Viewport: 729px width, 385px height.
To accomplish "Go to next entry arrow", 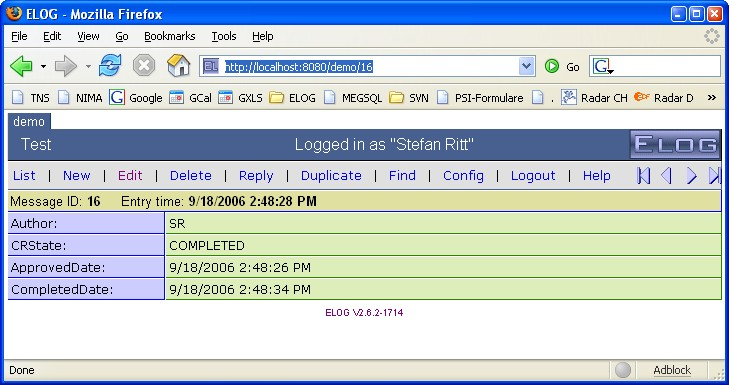I will coord(692,176).
